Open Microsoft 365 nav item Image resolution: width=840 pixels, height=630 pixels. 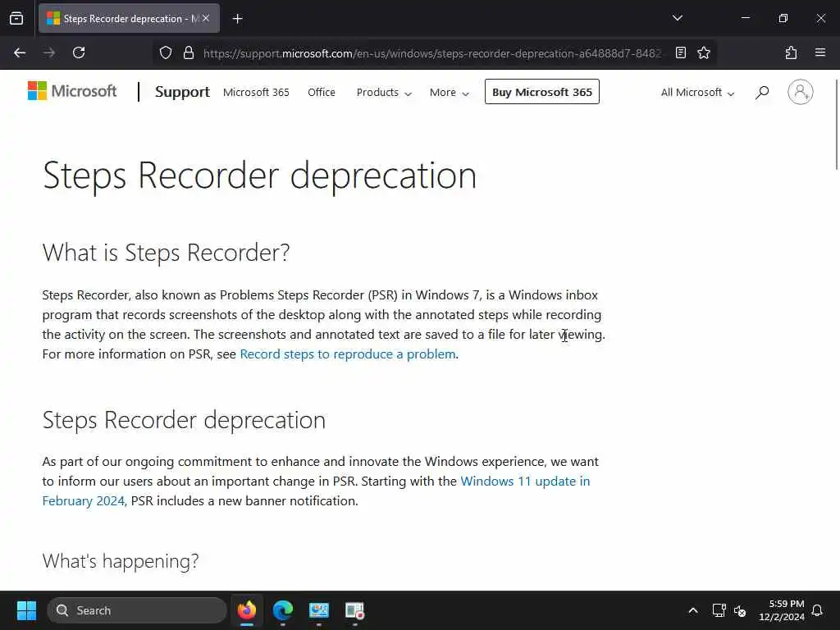pyautogui.click(x=256, y=92)
